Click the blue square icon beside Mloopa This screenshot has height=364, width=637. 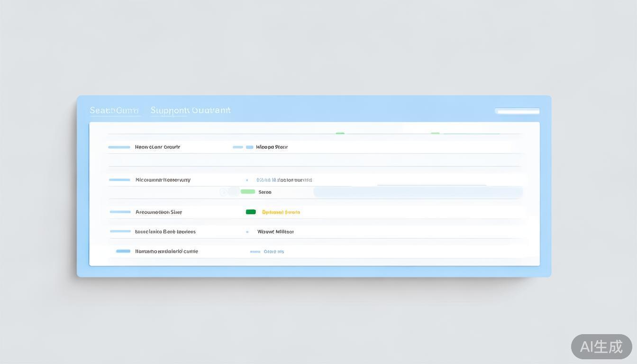point(249,147)
